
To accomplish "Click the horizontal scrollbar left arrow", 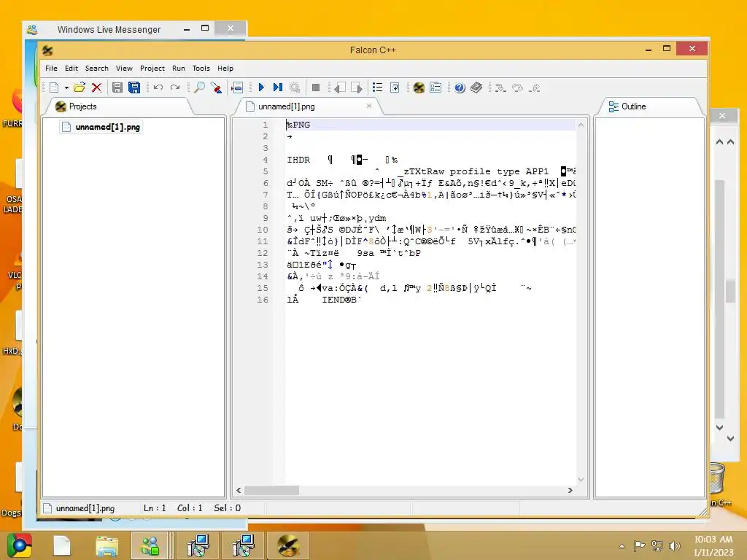I will (x=239, y=490).
